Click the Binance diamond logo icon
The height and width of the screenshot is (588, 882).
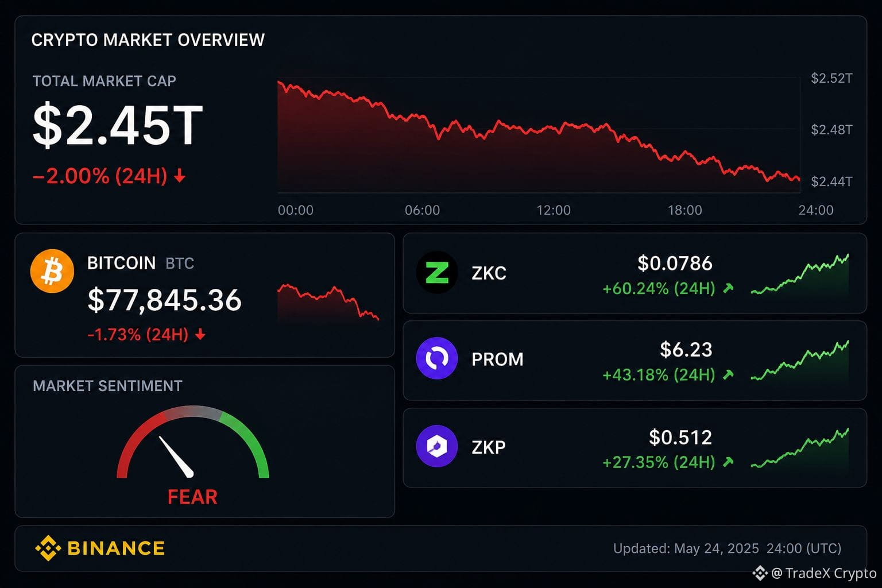(48, 548)
